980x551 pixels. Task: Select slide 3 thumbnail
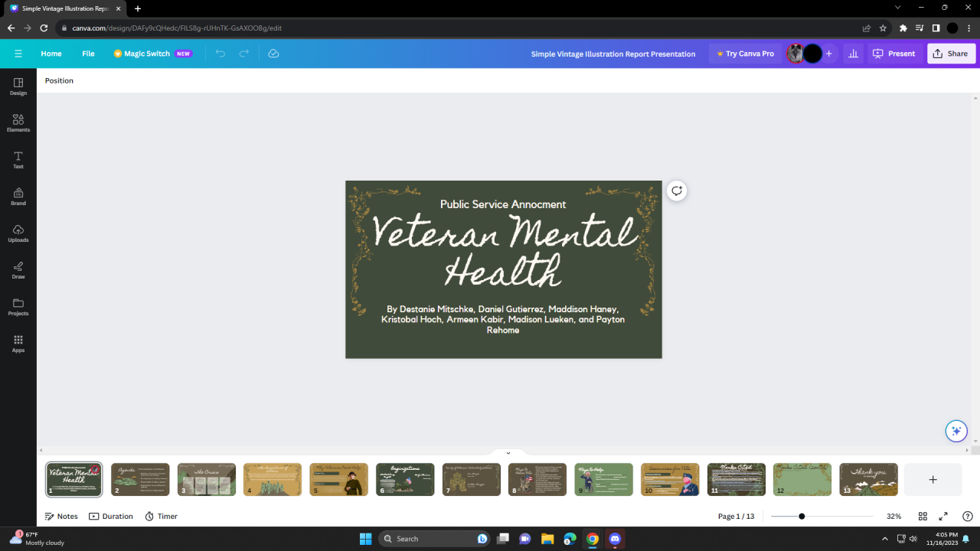click(x=207, y=479)
